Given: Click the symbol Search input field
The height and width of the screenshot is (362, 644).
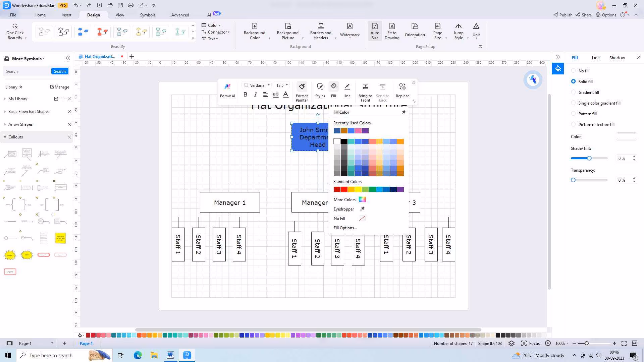Looking at the screenshot, I should click(27, 71).
